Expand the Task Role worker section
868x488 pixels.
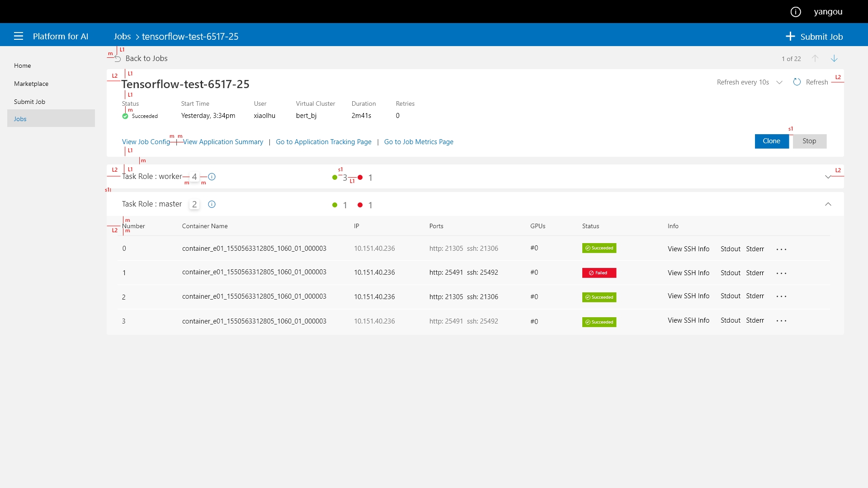pyautogui.click(x=829, y=177)
